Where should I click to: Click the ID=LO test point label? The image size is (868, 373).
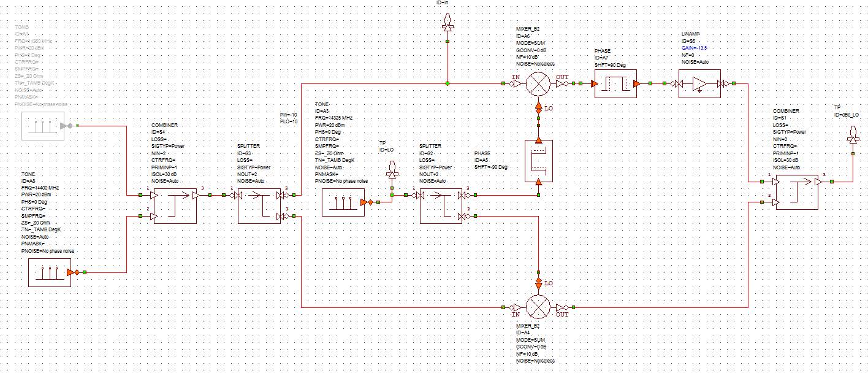tap(386, 150)
